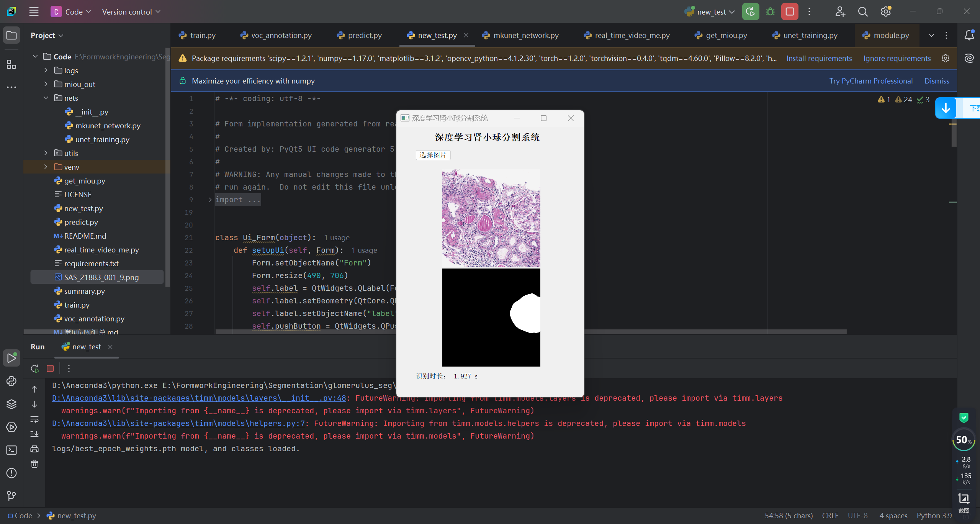Toggle soft-wrap in the Run console
The image size is (980, 524).
[34, 419]
